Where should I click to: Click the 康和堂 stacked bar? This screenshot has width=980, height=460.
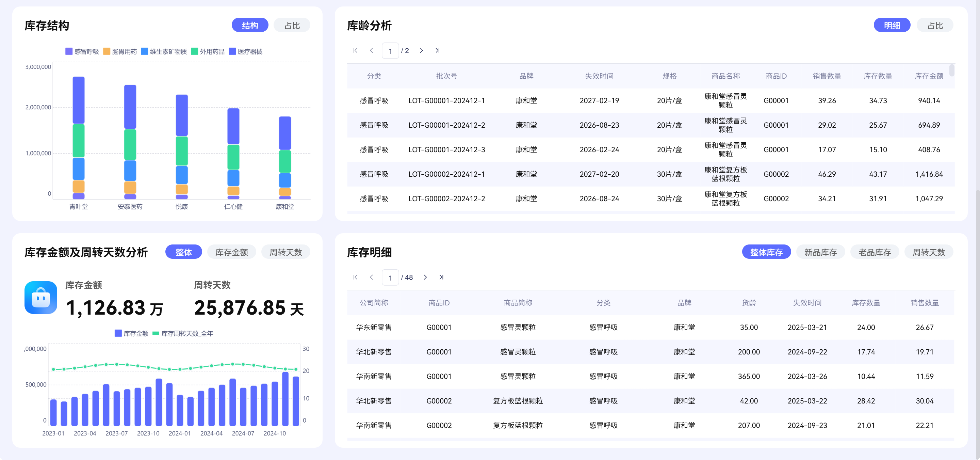(x=285, y=158)
